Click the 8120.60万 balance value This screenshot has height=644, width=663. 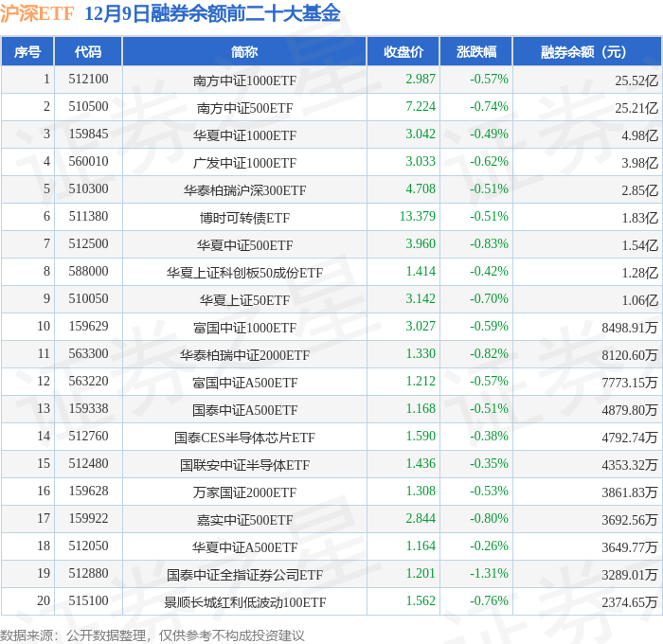click(630, 355)
